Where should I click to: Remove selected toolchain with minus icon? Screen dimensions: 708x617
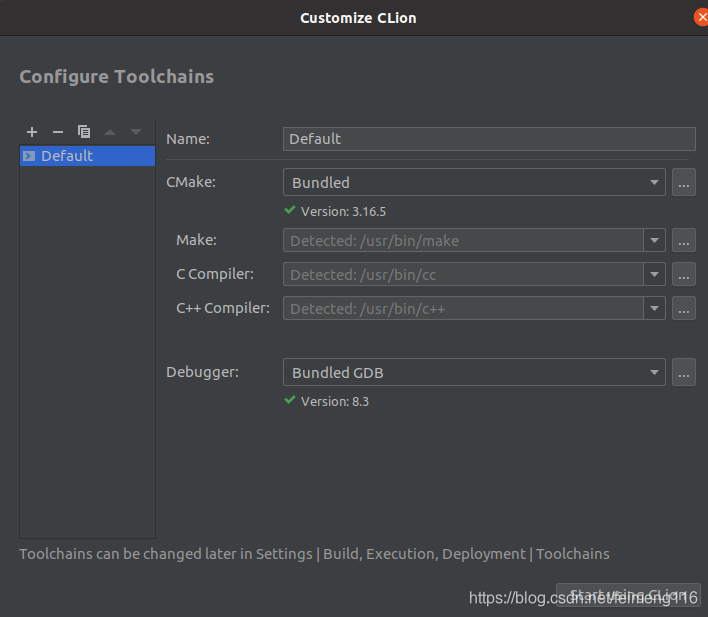point(58,132)
